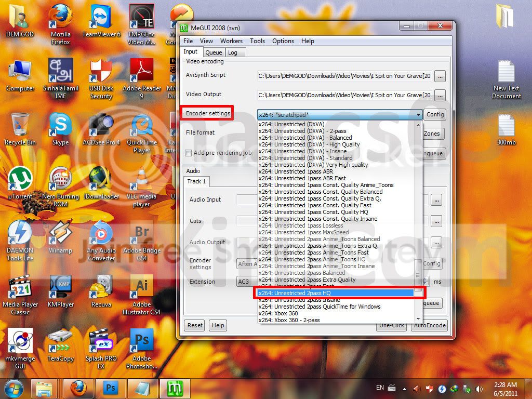Image resolution: width=532 pixels, height=399 pixels.
Task: Open TMPGEnc Video desktop shortcut
Action: (x=142, y=24)
